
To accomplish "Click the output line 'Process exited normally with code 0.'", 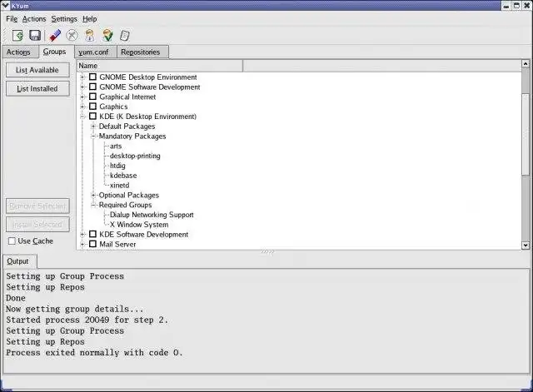I will (94, 353).
